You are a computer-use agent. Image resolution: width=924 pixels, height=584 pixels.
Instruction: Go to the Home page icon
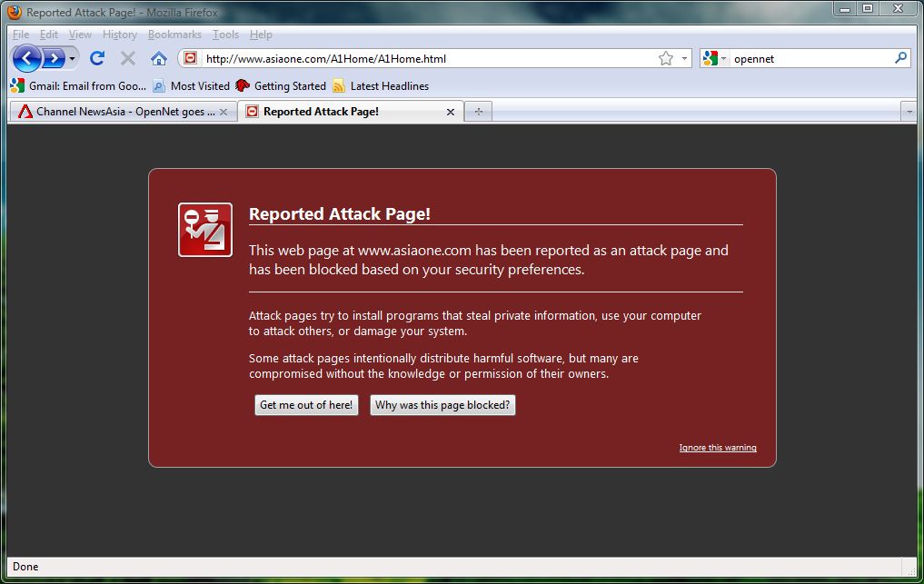pyautogui.click(x=159, y=58)
